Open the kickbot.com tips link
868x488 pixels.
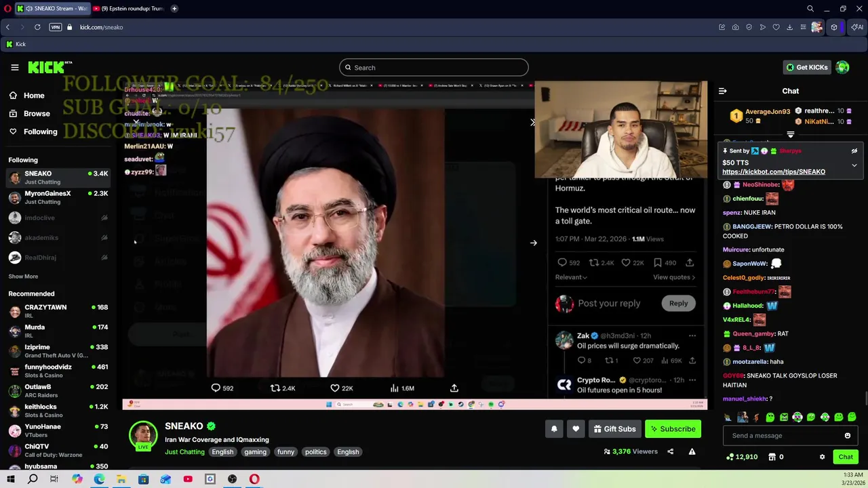point(774,172)
